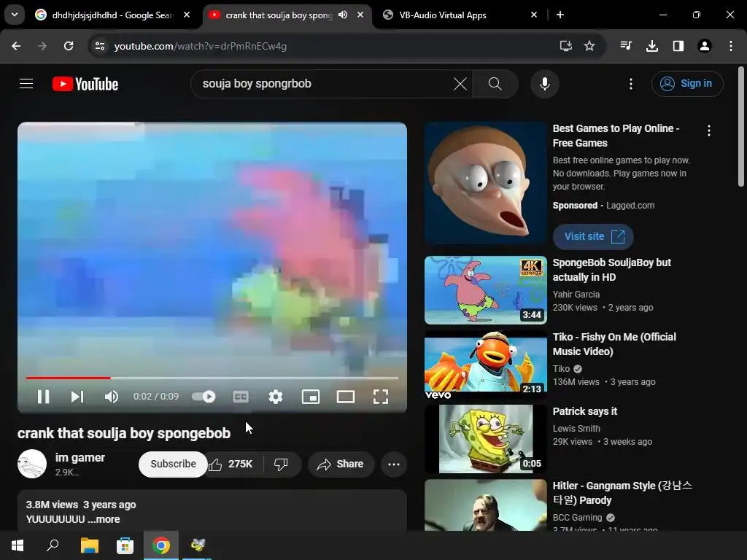
Task: Bookmark this page with the star
Action: (589, 46)
